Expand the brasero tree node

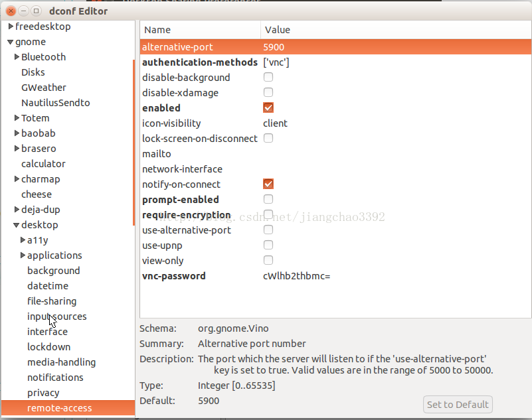coord(17,148)
